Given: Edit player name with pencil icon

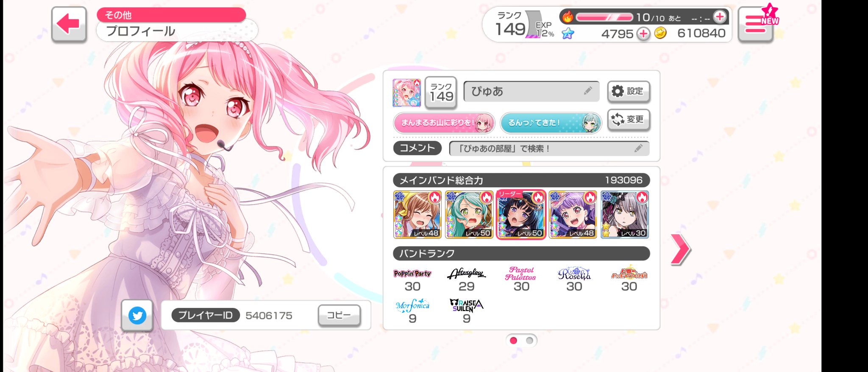Looking at the screenshot, I should 588,91.
